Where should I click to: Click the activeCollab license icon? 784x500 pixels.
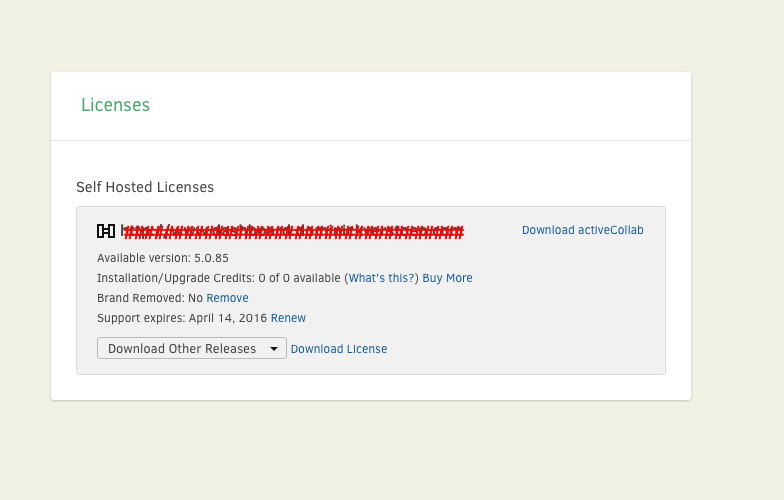coord(106,231)
